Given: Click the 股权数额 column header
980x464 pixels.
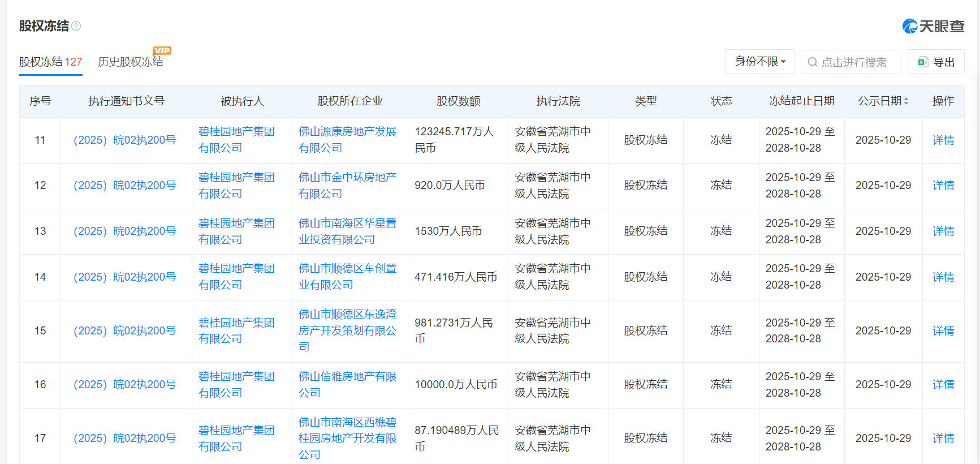Looking at the screenshot, I should click(458, 101).
